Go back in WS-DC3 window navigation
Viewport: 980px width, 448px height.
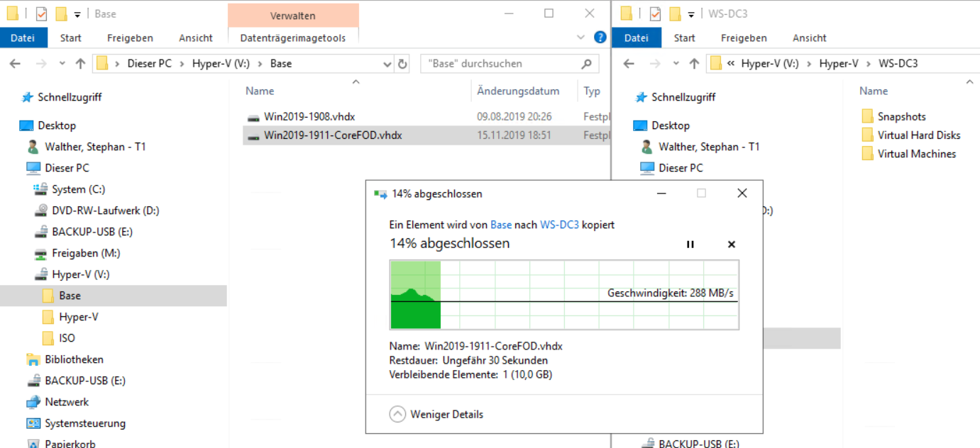(x=629, y=64)
